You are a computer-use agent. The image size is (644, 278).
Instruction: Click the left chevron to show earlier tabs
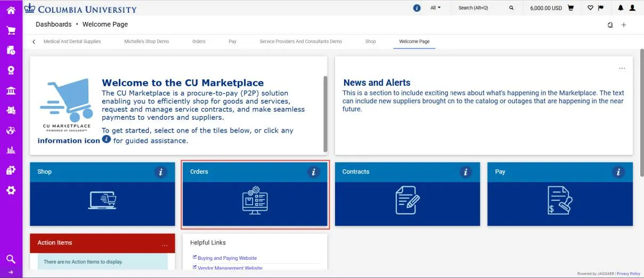[34, 42]
